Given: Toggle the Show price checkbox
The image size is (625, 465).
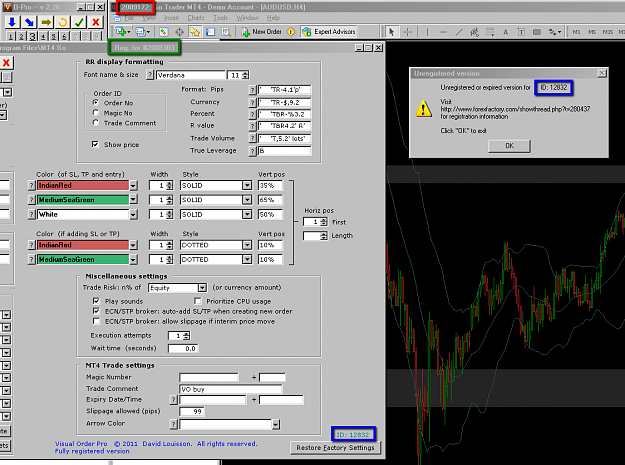Looking at the screenshot, I should [x=95, y=144].
